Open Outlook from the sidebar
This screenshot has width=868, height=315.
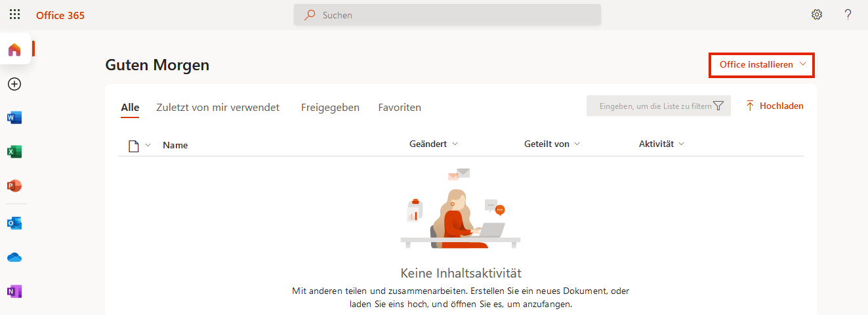pos(14,223)
